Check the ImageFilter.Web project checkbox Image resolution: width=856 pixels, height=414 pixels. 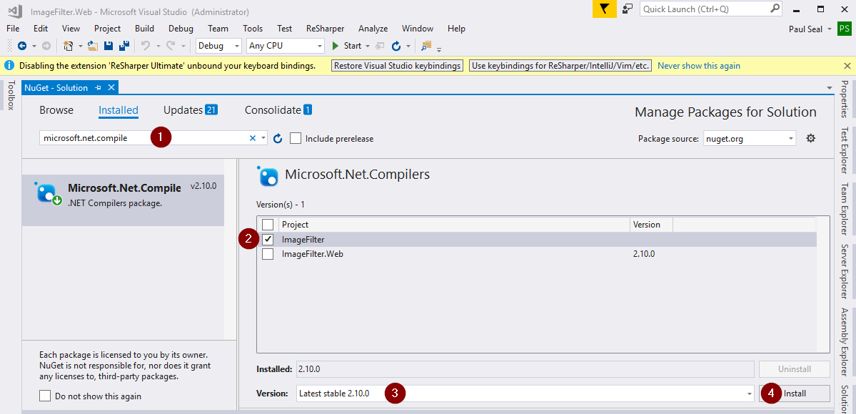click(x=268, y=255)
